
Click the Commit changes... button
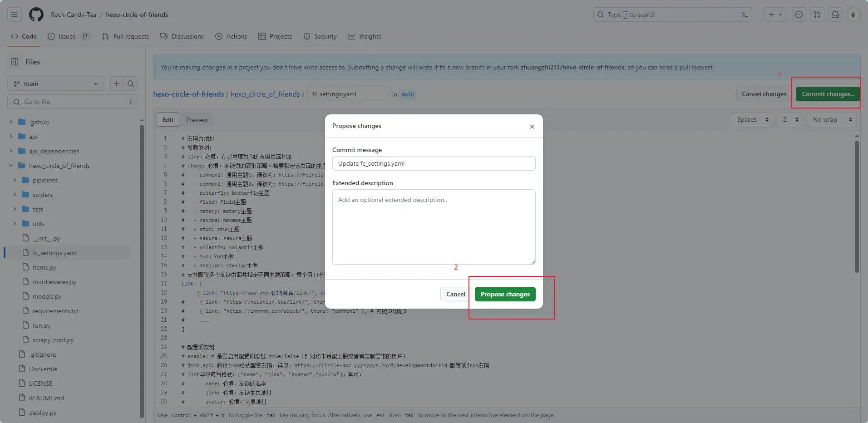(x=828, y=94)
